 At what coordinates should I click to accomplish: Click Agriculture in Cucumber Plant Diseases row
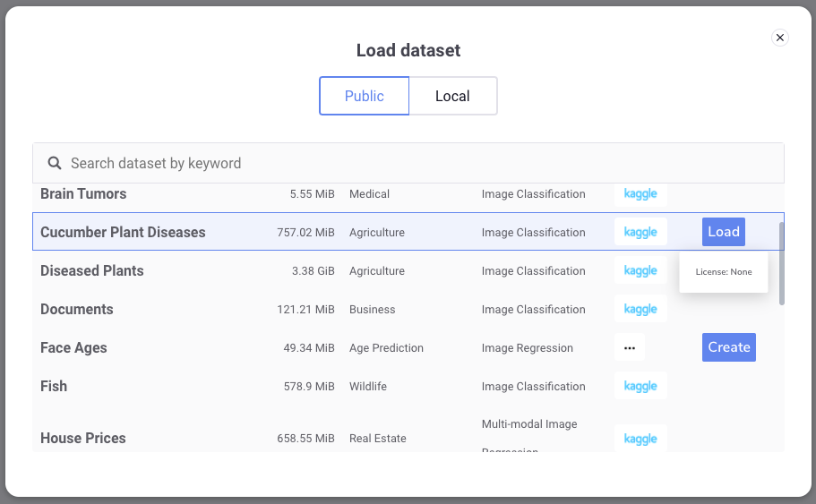pos(377,233)
